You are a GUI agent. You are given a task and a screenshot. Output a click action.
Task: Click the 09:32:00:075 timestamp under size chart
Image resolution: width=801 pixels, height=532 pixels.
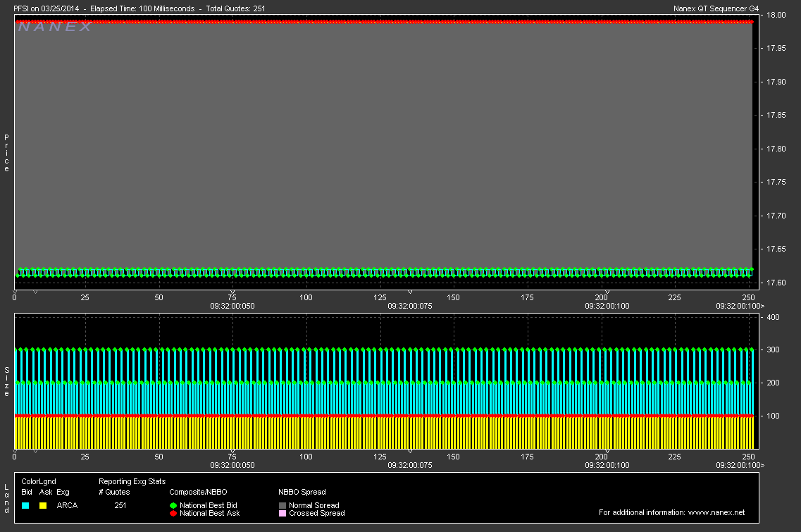(410, 465)
